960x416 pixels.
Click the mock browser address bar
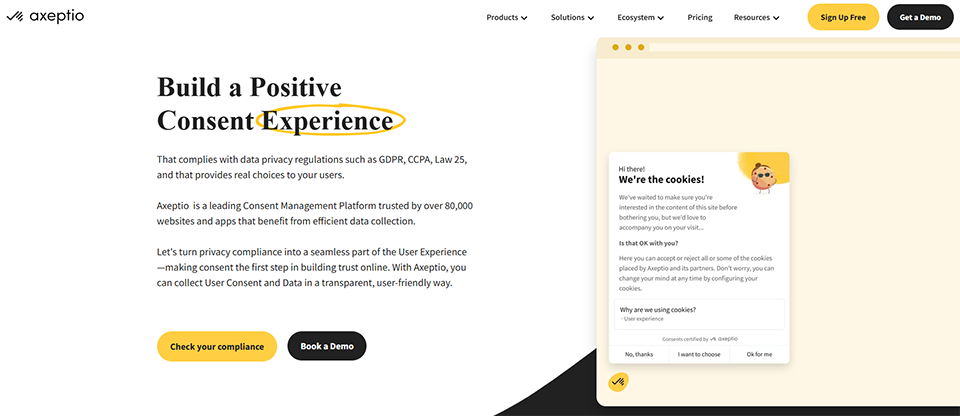[802, 47]
